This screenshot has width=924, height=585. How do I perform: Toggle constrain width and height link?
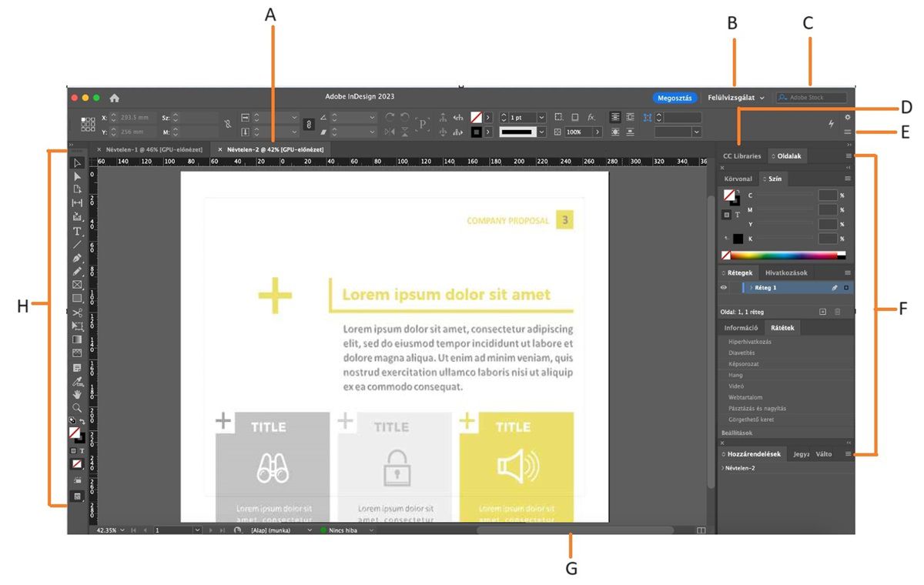tap(227, 124)
